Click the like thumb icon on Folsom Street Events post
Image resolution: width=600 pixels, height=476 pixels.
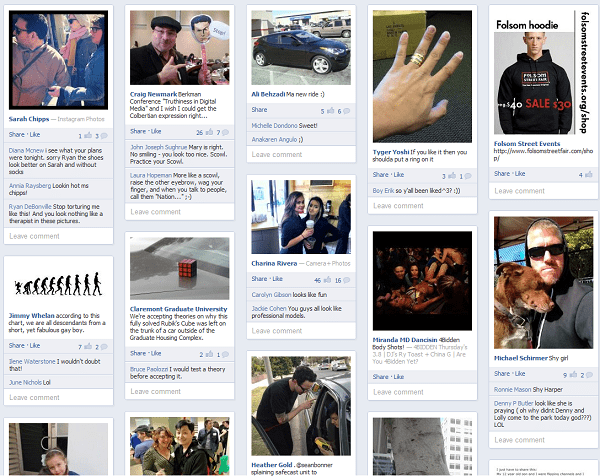pyautogui.click(x=588, y=174)
